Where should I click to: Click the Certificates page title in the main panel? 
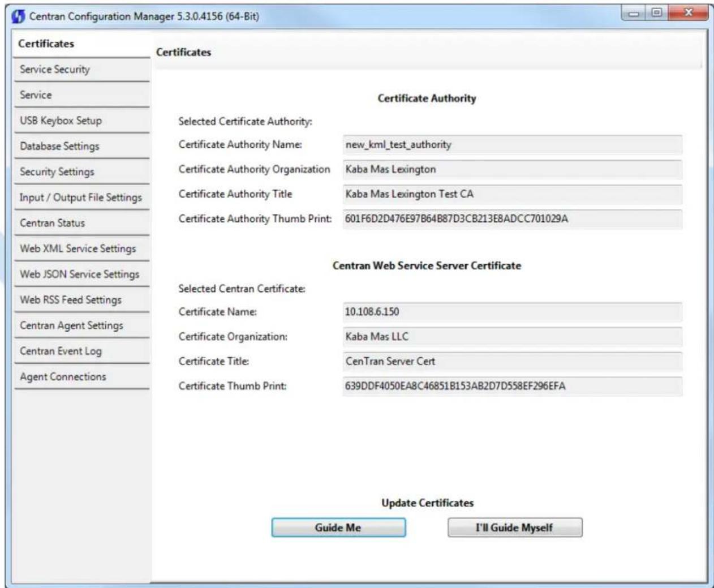point(183,52)
